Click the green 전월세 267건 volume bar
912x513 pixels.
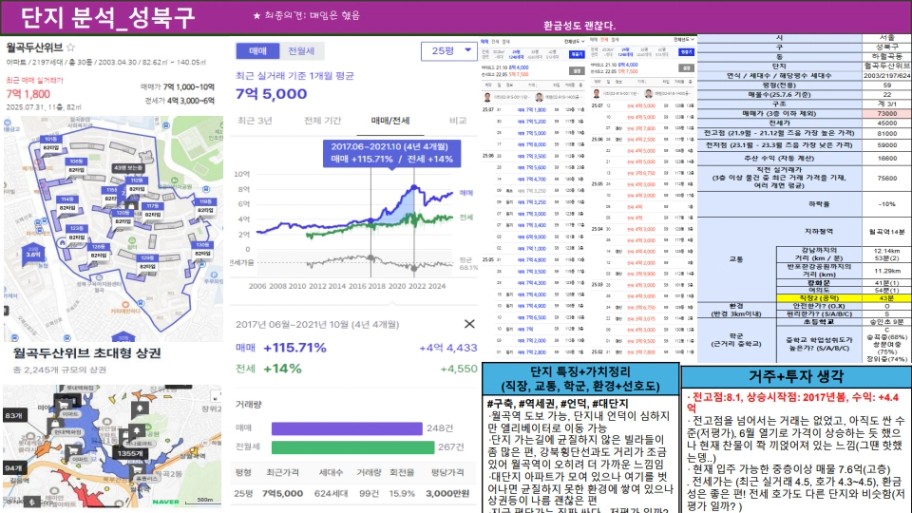pos(353,447)
